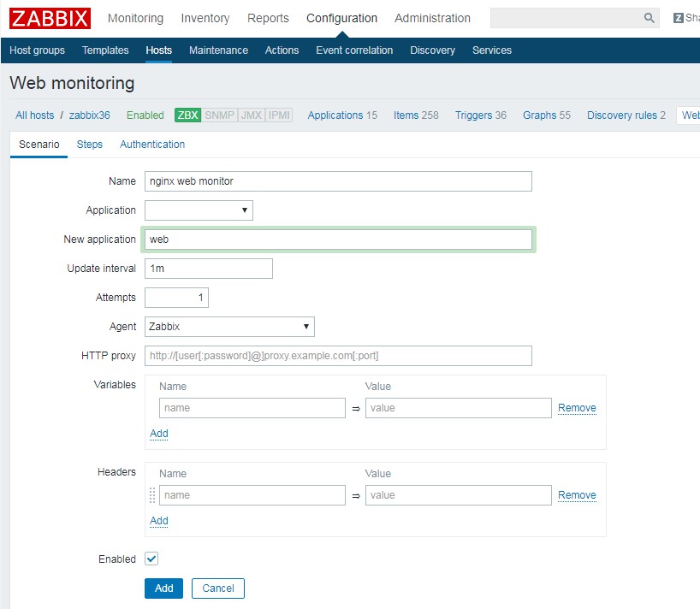700x609 pixels.
Task: Click the SNMP availability badge
Action: [x=219, y=115]
